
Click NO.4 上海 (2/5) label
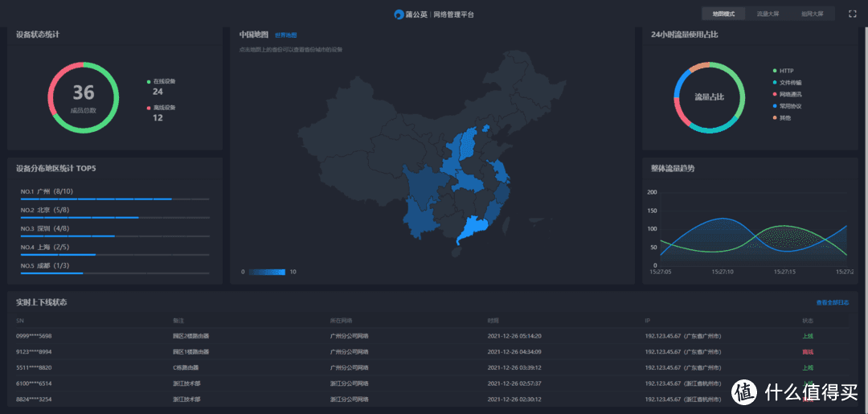click(x=45, y=247)
